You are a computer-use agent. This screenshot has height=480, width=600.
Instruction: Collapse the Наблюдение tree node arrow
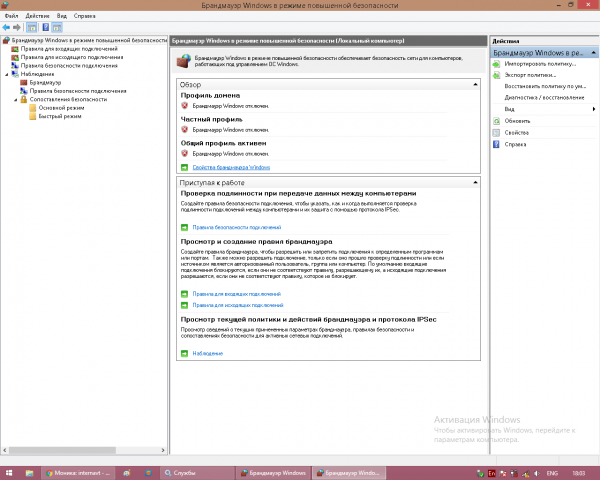7,74
